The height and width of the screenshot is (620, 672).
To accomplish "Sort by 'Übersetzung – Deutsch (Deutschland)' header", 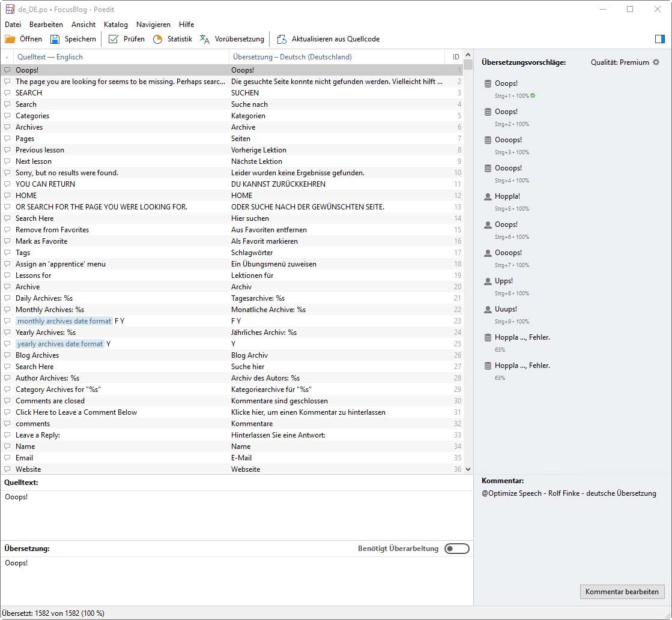I will click(x=336, y=57).
